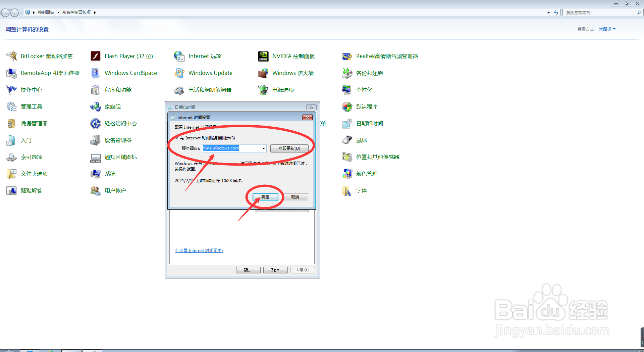Open 入门 getting started icon
This screenshot has width=644, height=352.
12,140
